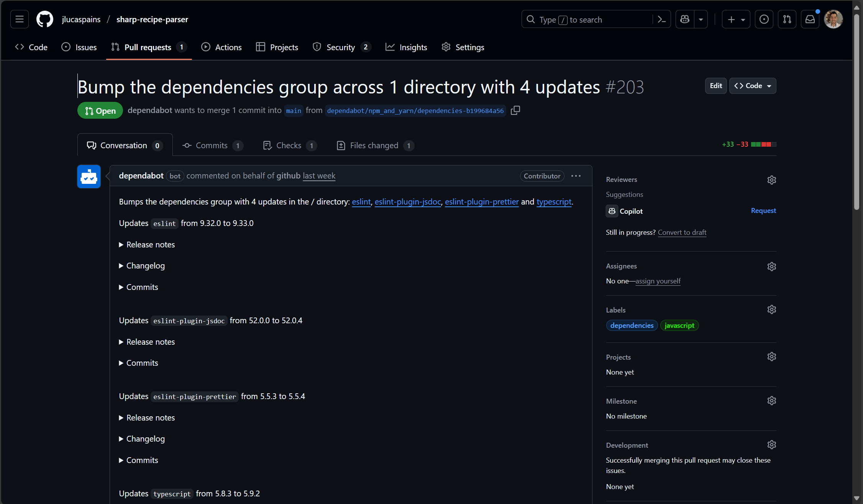Screen dimensions: 863x504
Task: Open the hamburger navigation menu
Action: (20, 19)
